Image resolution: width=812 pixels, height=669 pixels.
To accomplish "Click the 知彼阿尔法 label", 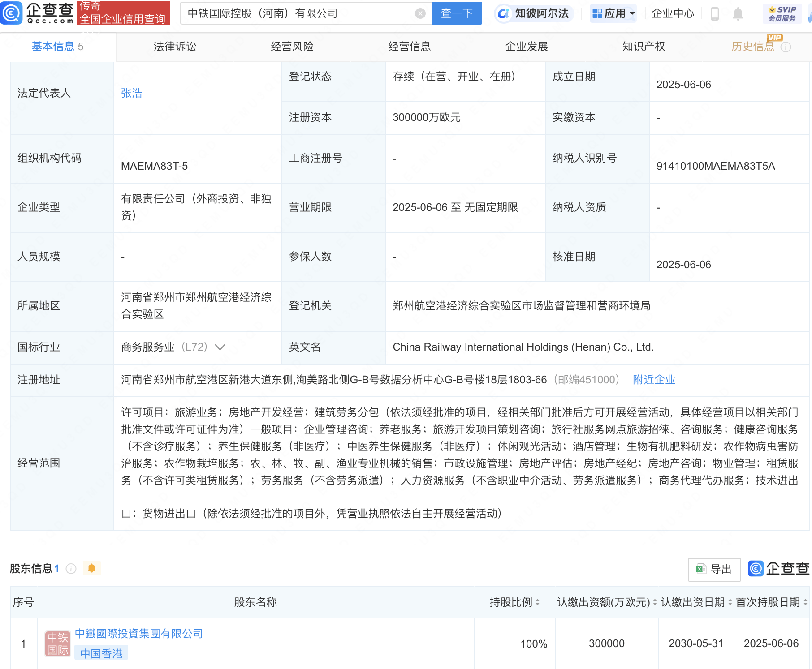I will coord(542,13).
